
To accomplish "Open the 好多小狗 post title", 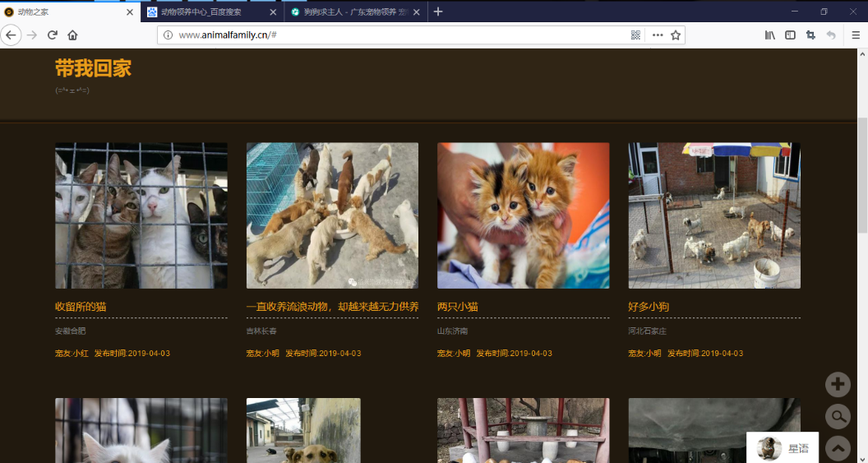I will point(649,307).
